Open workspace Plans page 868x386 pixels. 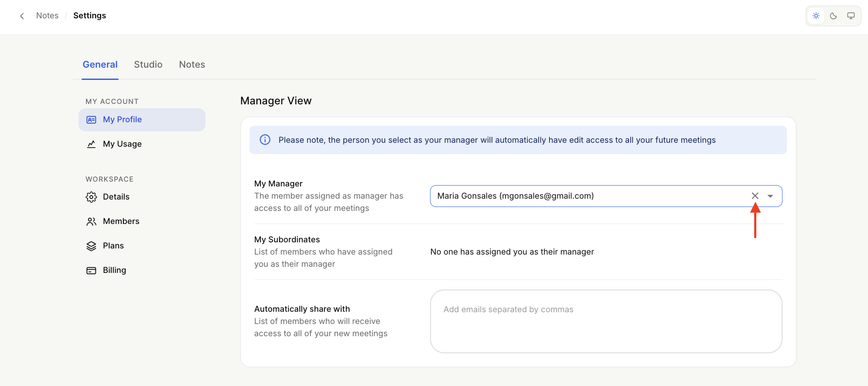click(142, 246)
